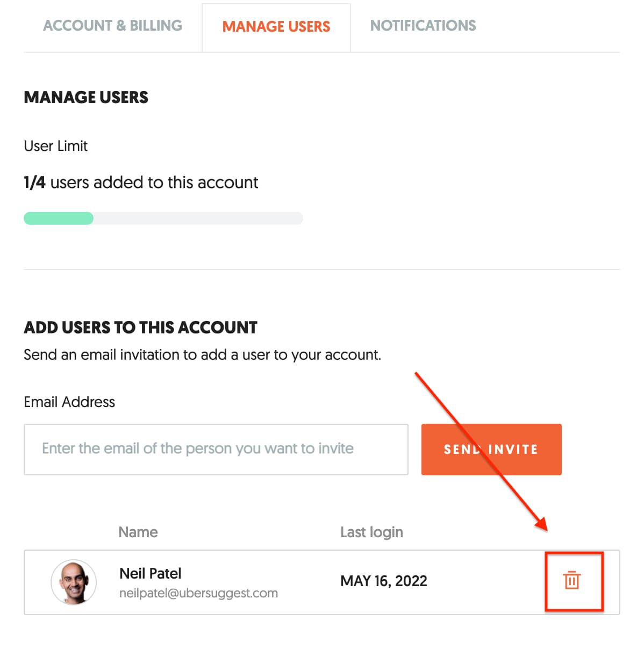Click the Name column header
Viewport: 644px width, 670px height.
[138, 532]
